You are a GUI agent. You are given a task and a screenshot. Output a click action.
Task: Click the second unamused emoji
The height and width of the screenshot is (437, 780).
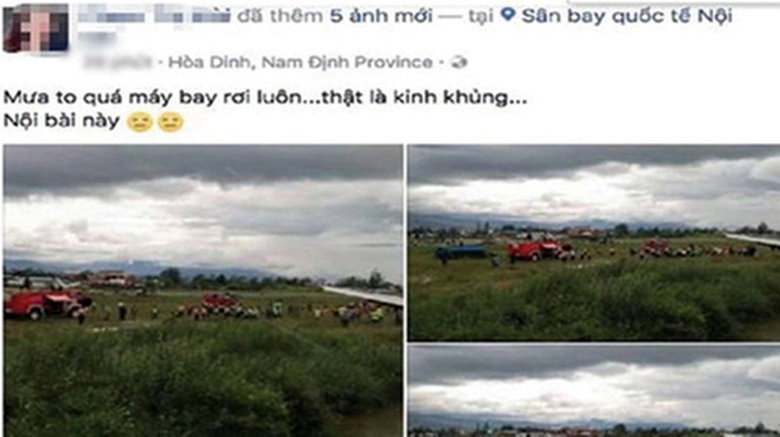coord(170,122)
